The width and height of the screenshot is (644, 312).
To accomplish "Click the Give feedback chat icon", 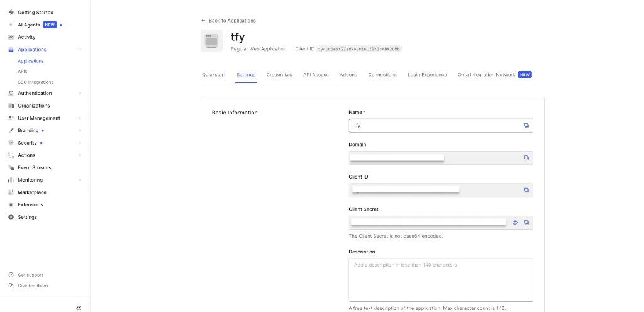I will (11, 286).
